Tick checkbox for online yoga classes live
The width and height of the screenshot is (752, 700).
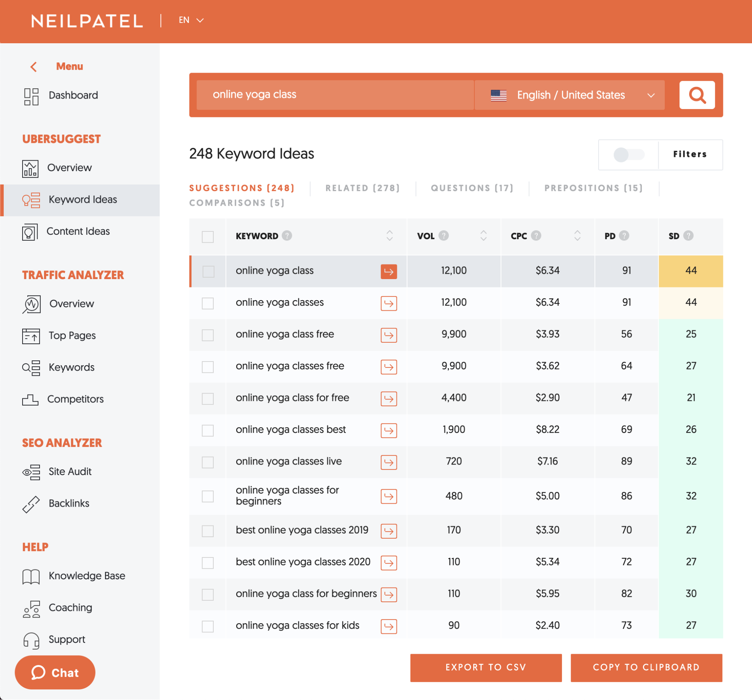pos(208,462)
